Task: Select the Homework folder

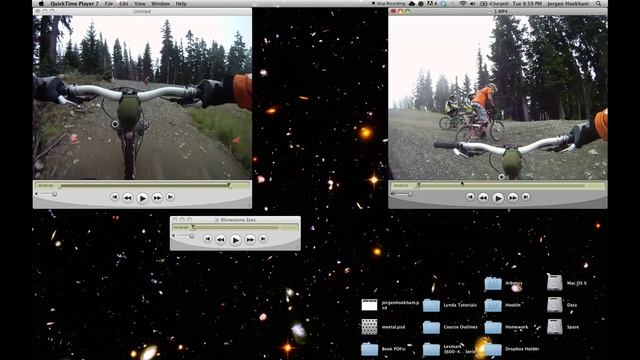Action: pyautogui.click(x=493, y=327)
